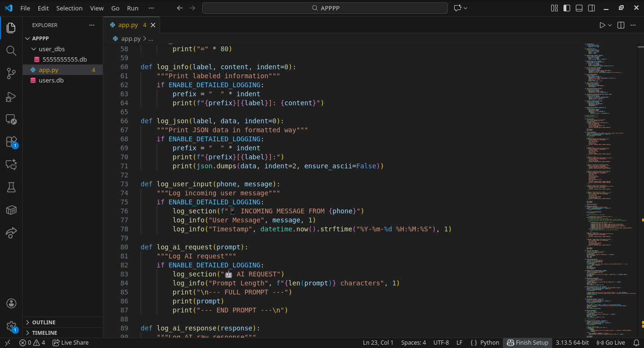
Task: Go forward with the right arrow
Action: pyautogui.click(x=192, y=8)
